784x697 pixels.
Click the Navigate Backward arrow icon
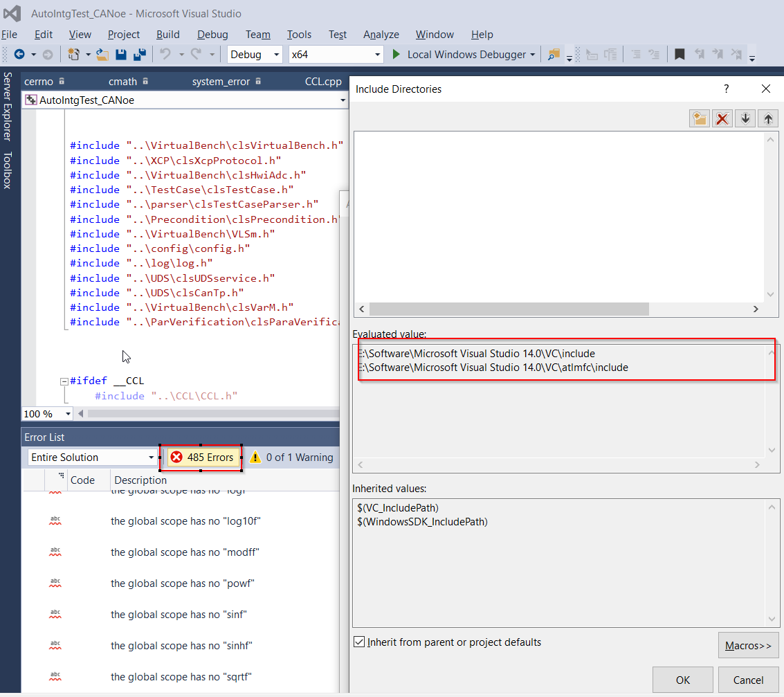pyautogui.click(x=19, y=55)
